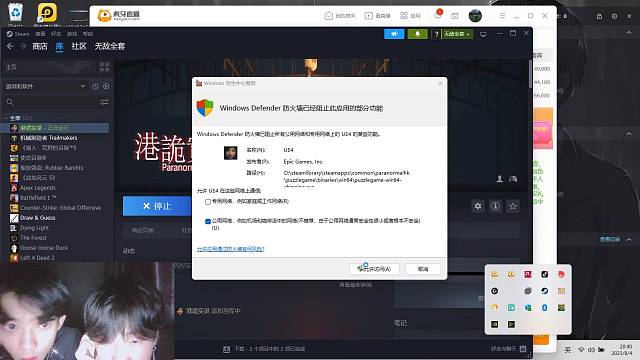This screenshot has height=360, width=640.
Task: Click the firewall dialog Cancel button
Action: coord(423,269)
